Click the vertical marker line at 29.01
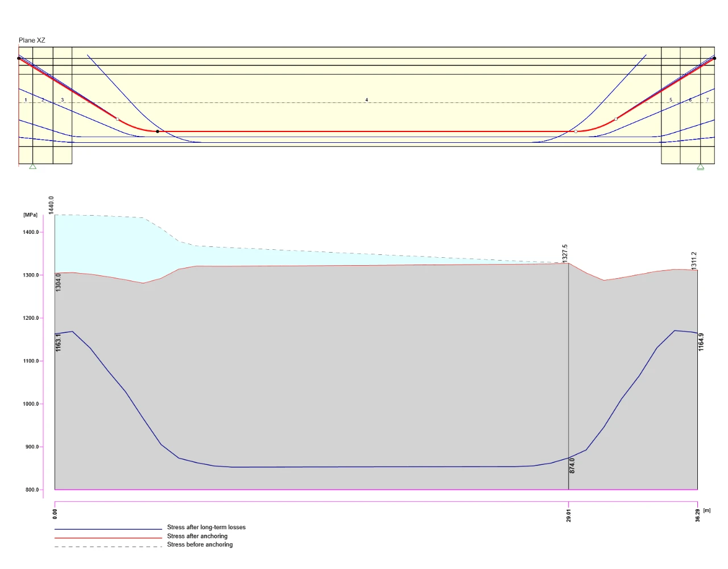This screenshot has height=569, width=728. pyautogui.click(x=569, y=376)
